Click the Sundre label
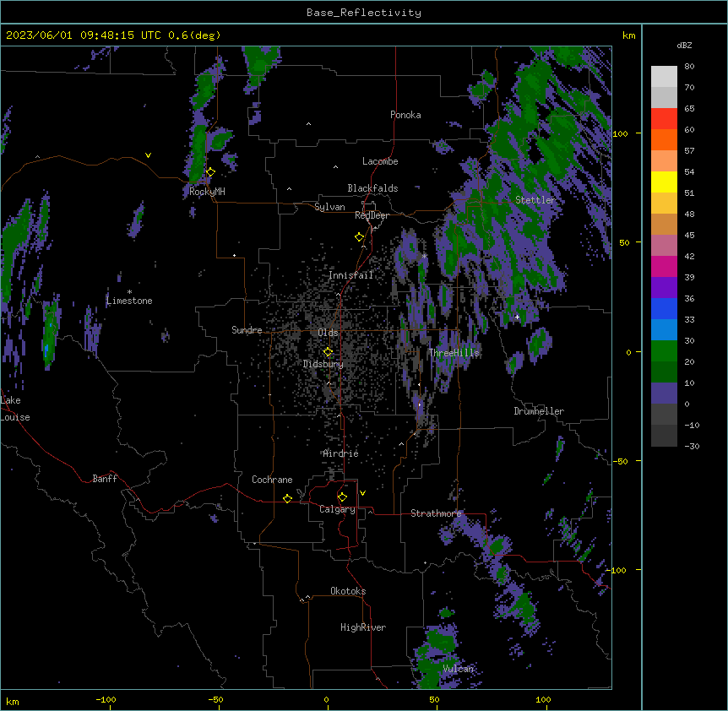 pos(247,330)
